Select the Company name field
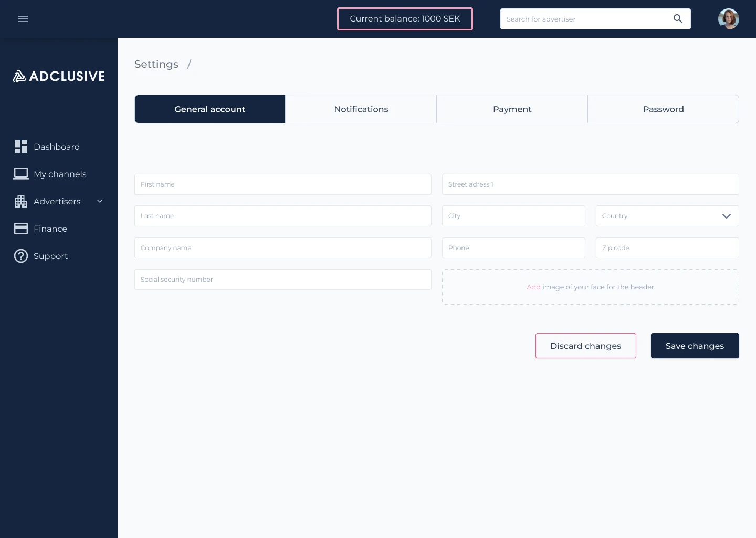 click(283, 248)
